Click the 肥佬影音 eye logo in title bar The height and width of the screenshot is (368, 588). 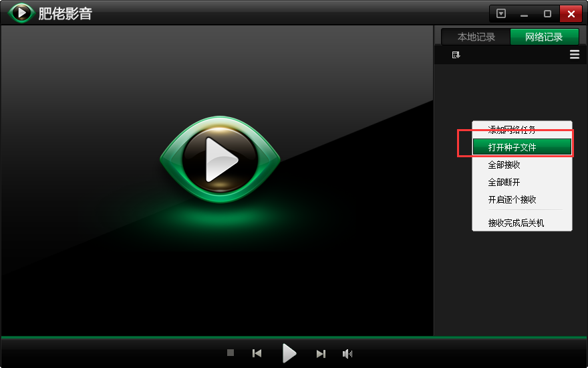pos(21,13)
